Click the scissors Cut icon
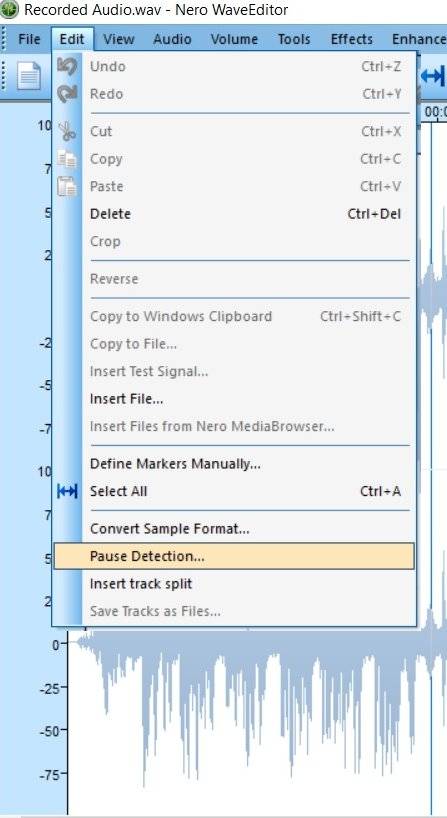 click(67, 131)
